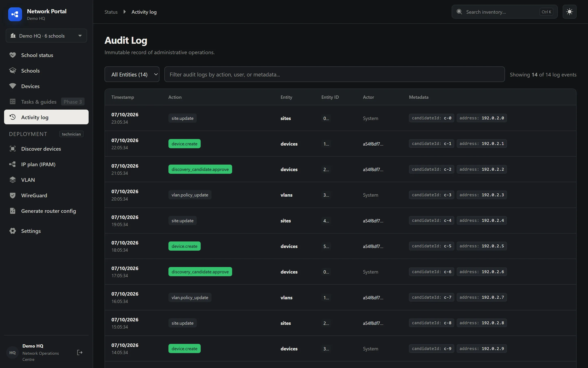This screenshot has height=368, width=588.
Task: Click the Devices wifi icon
Action: click(x=13, y=86)
